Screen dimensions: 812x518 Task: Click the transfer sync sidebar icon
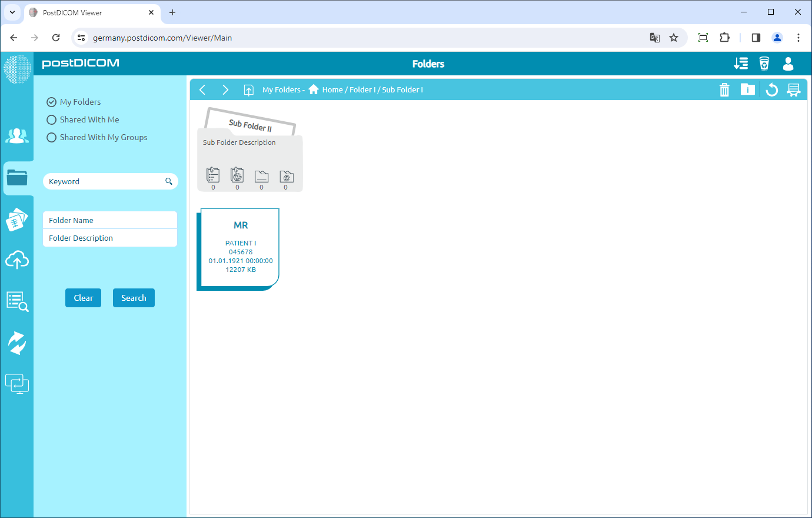(x=17, y=342)
